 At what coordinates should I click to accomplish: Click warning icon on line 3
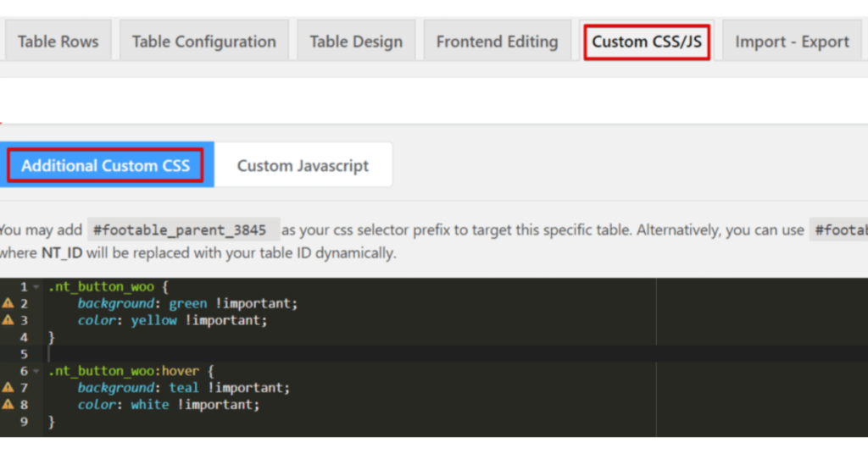(x=8, y=320)
